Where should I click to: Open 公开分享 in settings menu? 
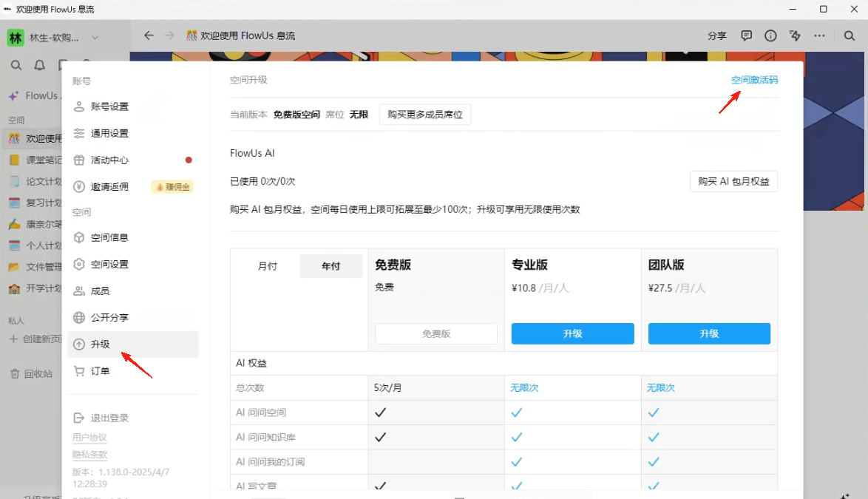[133, 318]
